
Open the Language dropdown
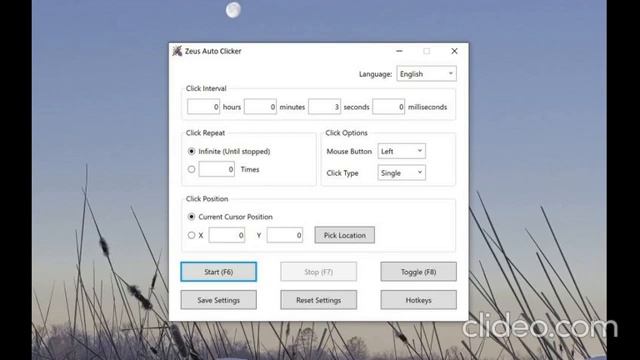427,74
